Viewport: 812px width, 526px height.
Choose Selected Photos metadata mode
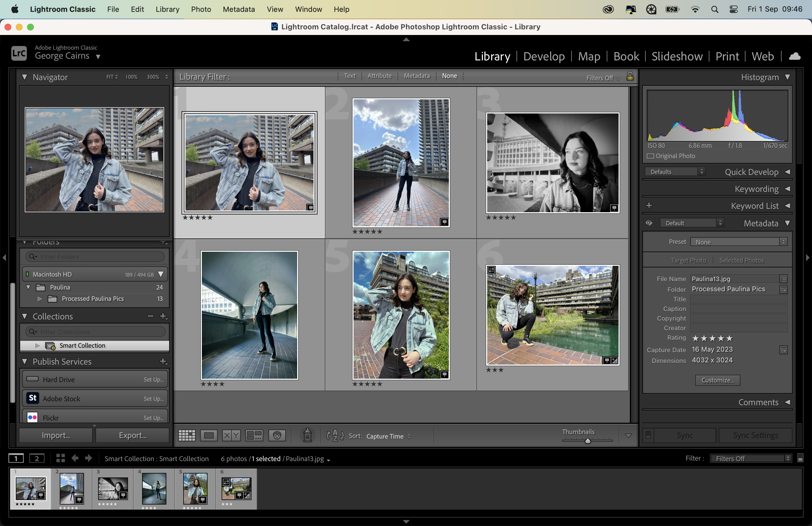[x=742, y=260]
